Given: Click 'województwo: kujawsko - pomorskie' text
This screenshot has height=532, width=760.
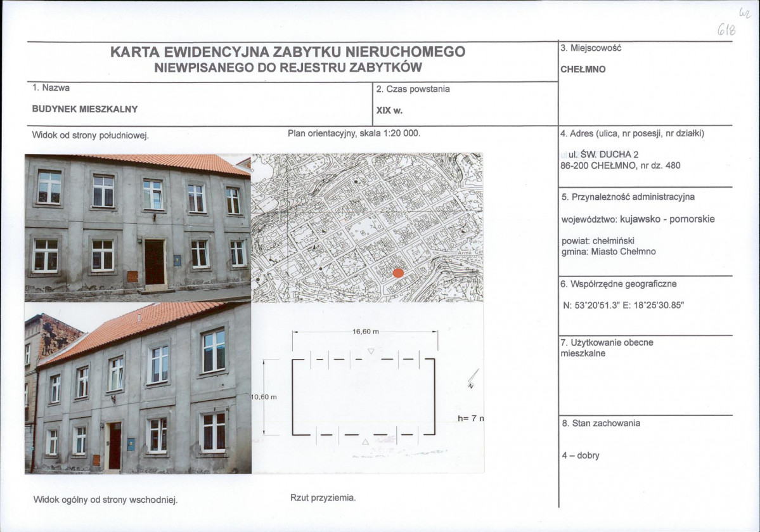Looking at the screenshot, I should [638, 219].
